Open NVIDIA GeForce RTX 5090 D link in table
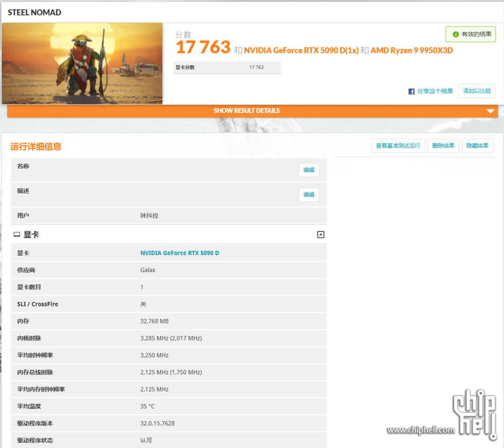This screenshot has height=448, width=504. (179, 253)
